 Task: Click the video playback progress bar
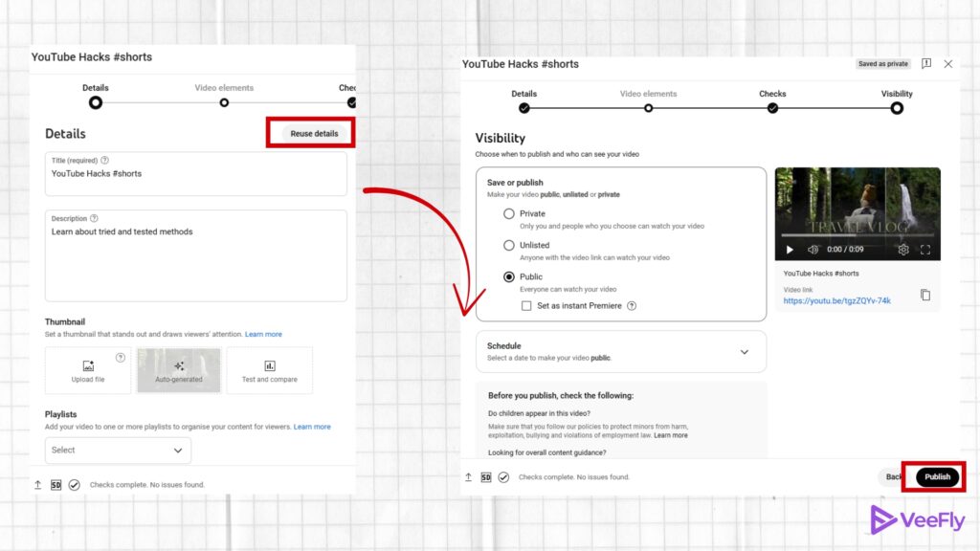(857, 235)
